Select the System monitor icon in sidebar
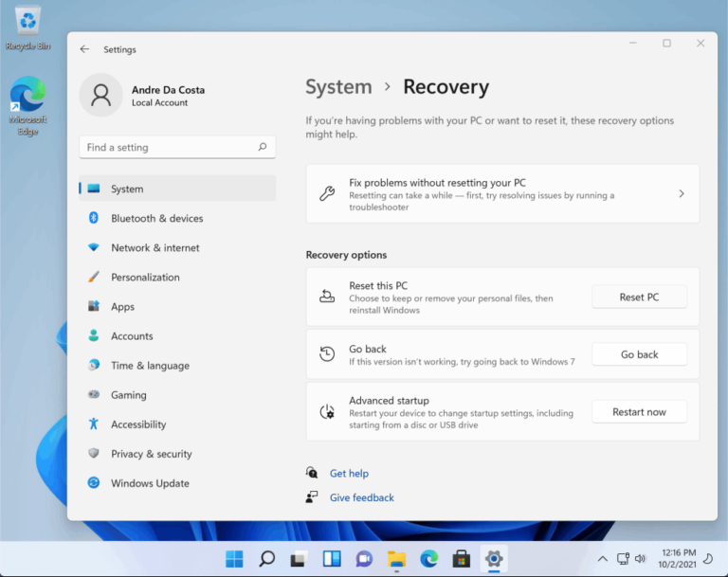 [93, 189]
